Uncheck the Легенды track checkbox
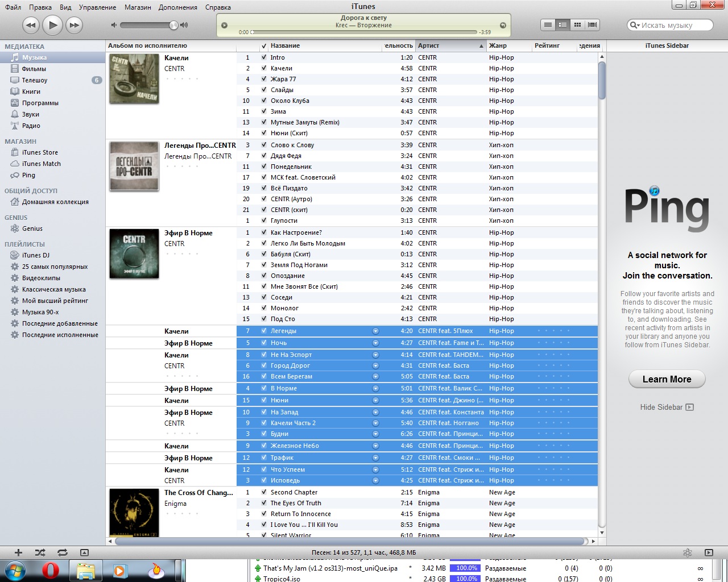 click(x=264, y=331)
